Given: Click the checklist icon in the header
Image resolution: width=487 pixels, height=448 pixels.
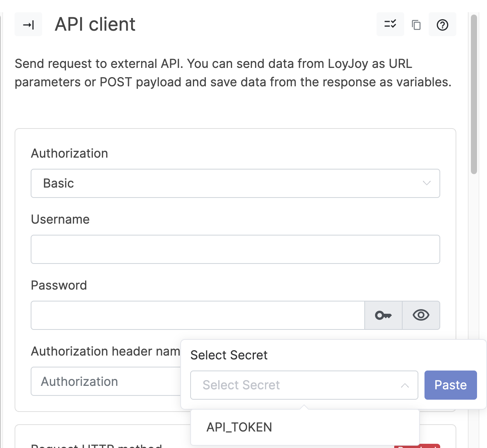Looking at the screenshot, I should click(x=390, y=25).
